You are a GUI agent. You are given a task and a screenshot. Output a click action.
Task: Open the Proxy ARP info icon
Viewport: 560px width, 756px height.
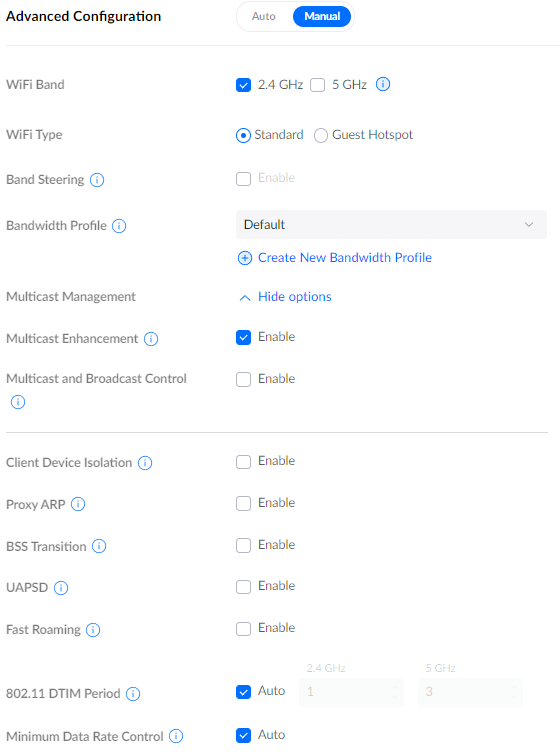coord(78,504)
